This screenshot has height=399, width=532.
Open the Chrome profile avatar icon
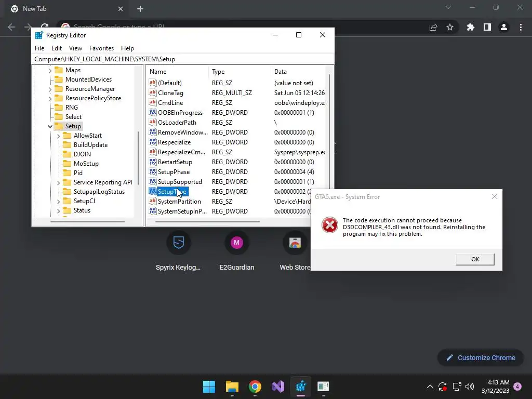504,27
